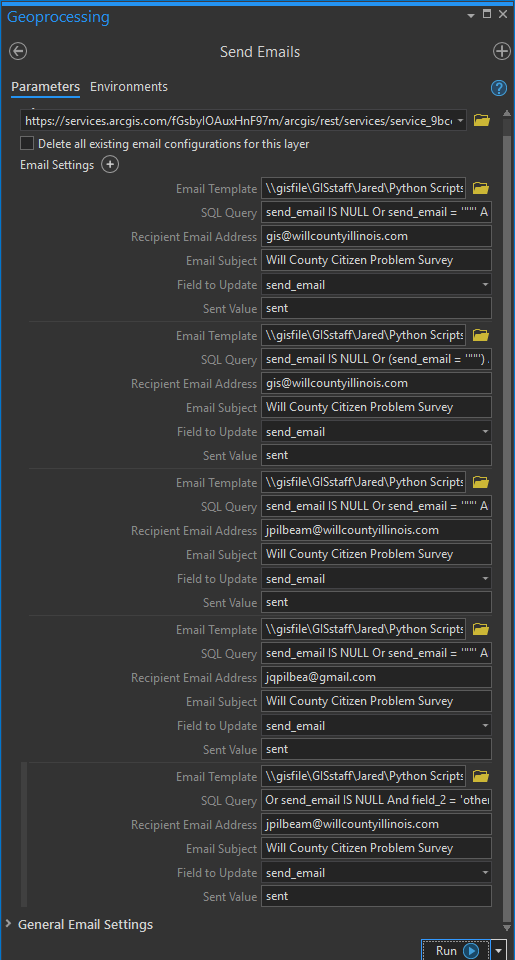Screen dimensions: 515x960
Task: Edit second gis@willcountyillinois.com recipient field
Action: (x=376, y=383)
